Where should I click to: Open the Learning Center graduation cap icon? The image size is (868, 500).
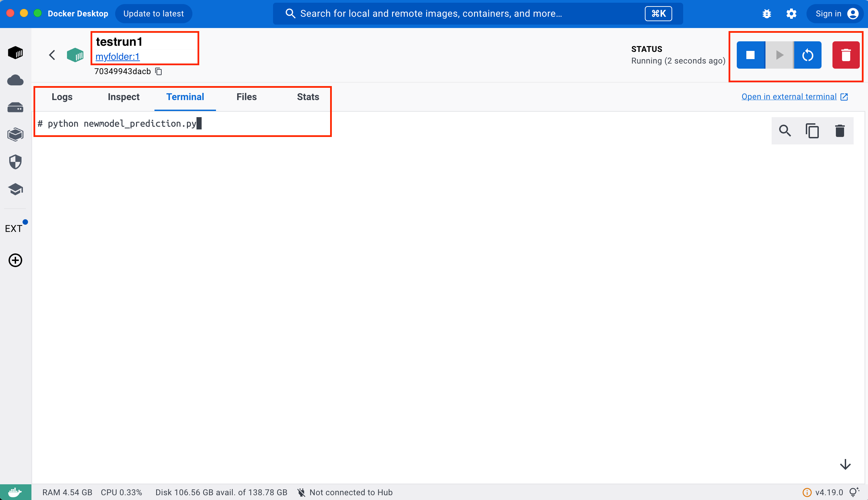click(x=15, y=189)
